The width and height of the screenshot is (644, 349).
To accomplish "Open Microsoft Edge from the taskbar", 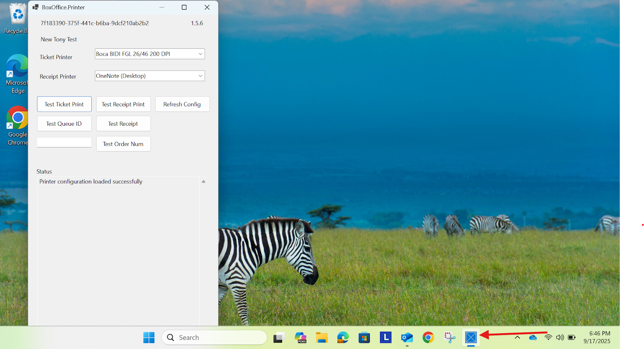I will (x=343, y=337).
